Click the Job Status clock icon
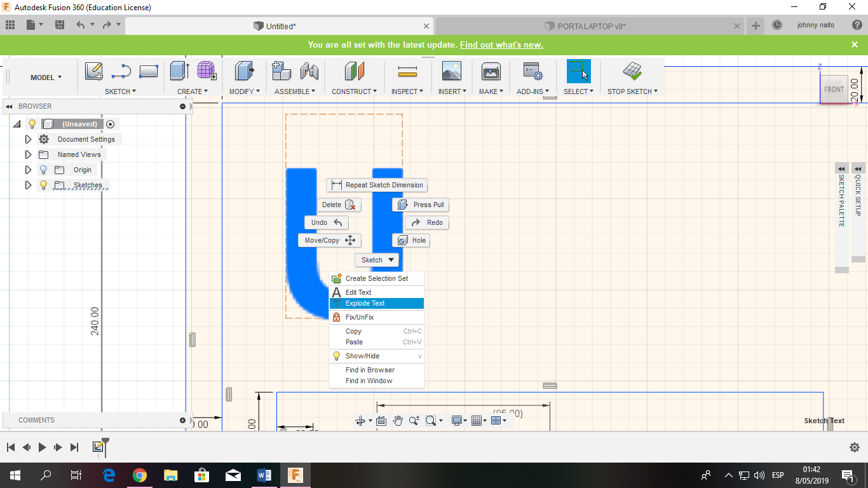The height and width of the screenshot is (488, 868). point(777,25)
